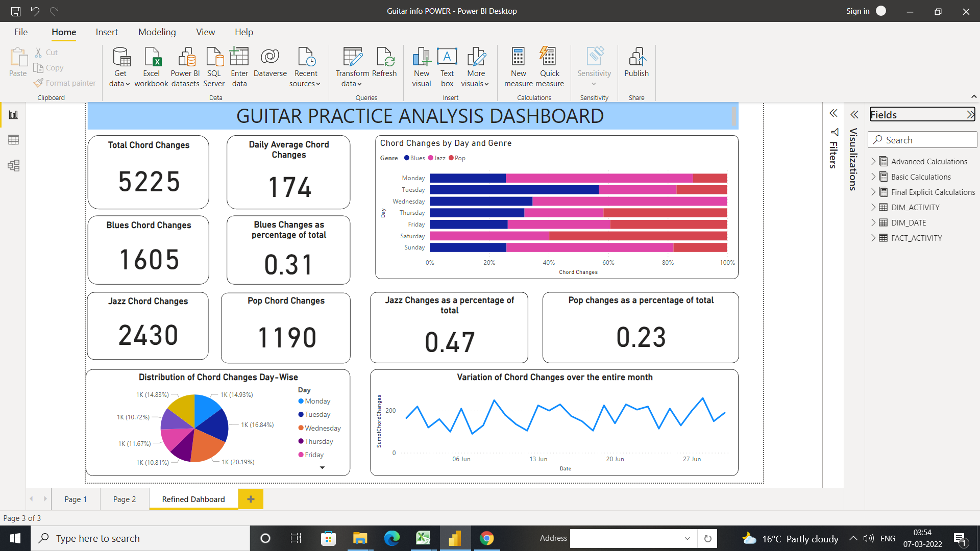Switch to Data view in the left sidebar
980x551 pixels.
[x=14, y=139]
